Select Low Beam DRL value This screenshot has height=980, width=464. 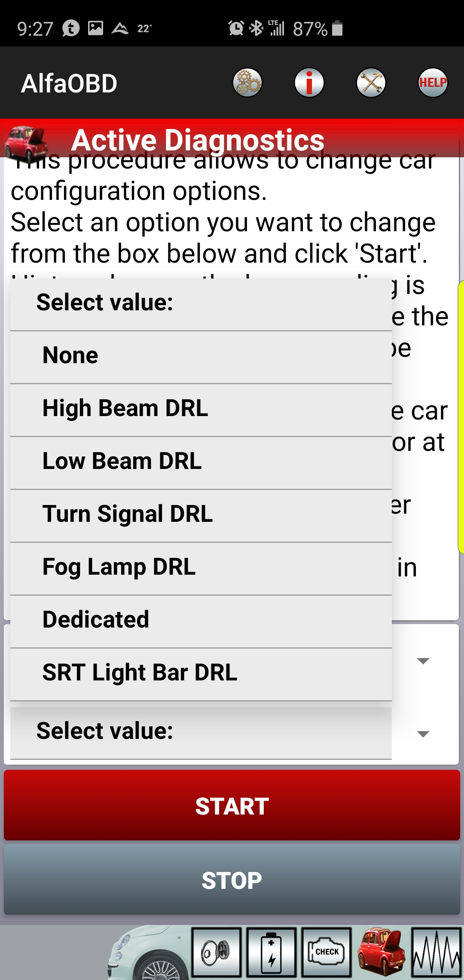pos(201,462)
